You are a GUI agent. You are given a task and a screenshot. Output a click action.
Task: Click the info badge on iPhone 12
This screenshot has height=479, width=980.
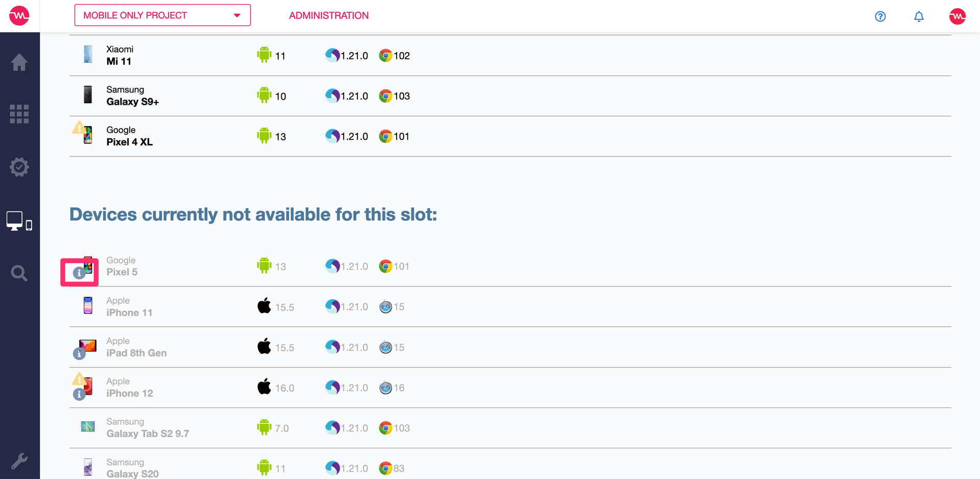pos(79,394)
